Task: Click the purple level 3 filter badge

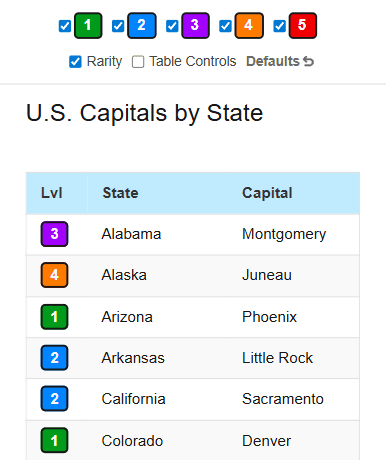Action: point(195,26)
